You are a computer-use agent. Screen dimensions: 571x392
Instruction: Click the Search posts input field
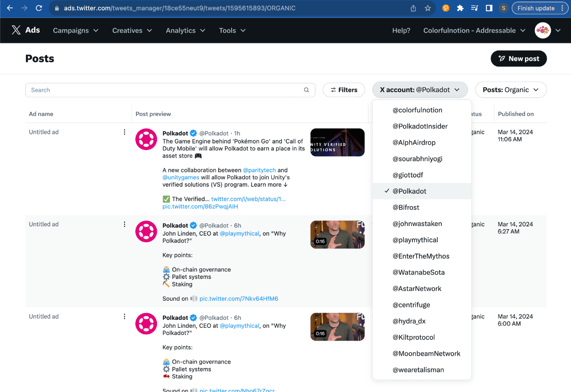[x=170, y=90]
